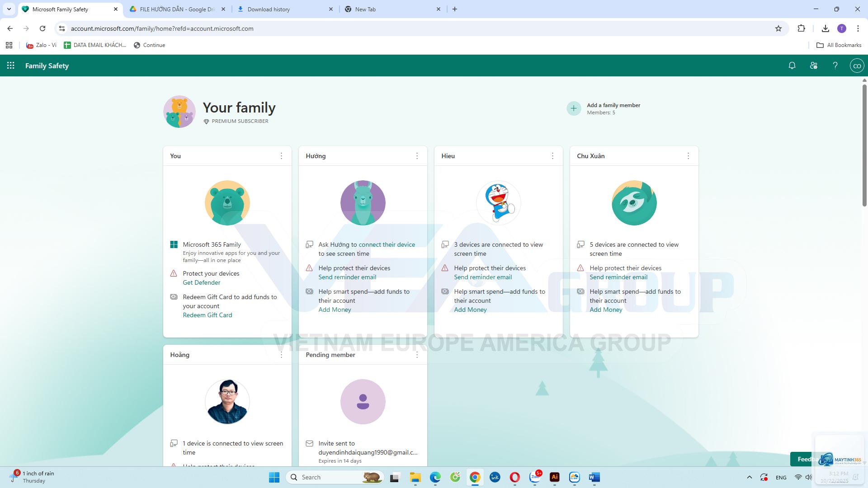Image resolution: width=868 pixels, height=488 pixels.
Task: Click the Family Safety header title
Action: (47, 66)
